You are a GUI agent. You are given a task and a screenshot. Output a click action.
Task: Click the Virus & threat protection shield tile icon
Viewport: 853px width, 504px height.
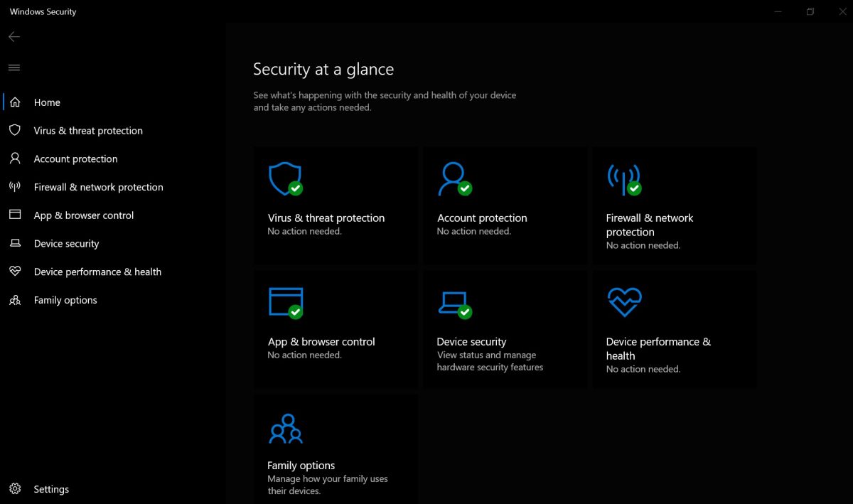click(x=284, y=178)
